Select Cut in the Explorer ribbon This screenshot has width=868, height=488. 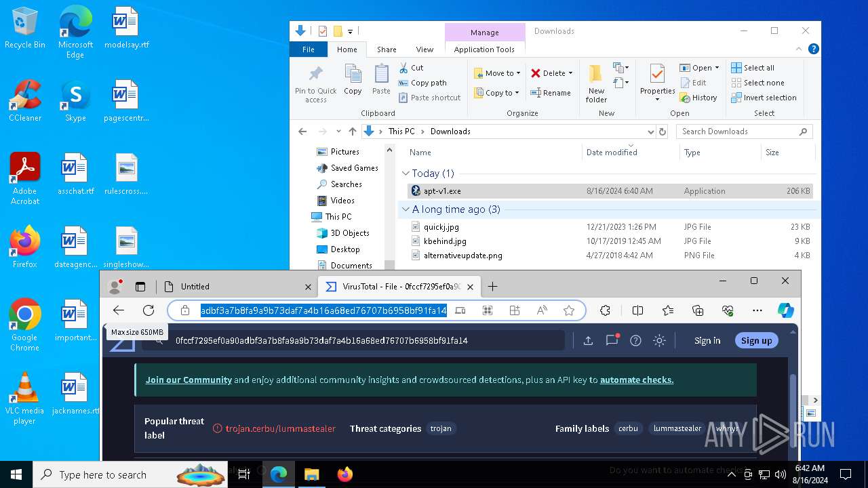point(411,68)
